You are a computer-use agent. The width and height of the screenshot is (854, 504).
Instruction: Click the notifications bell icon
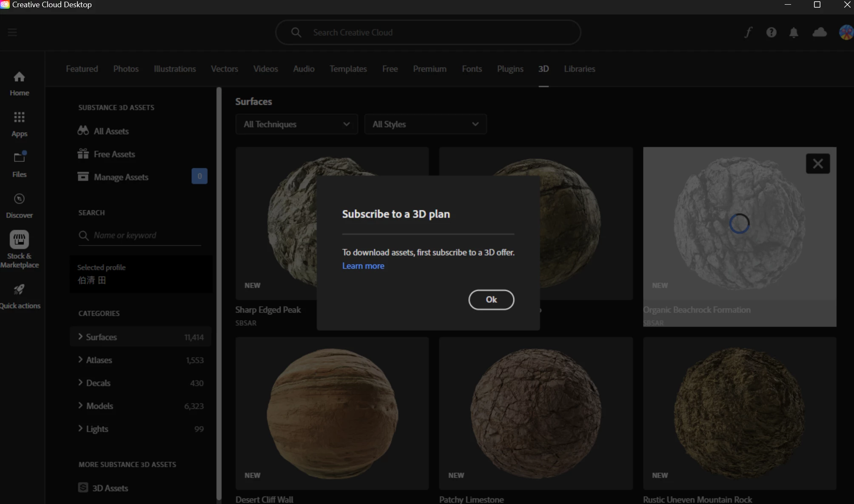[x=794, y=32]
